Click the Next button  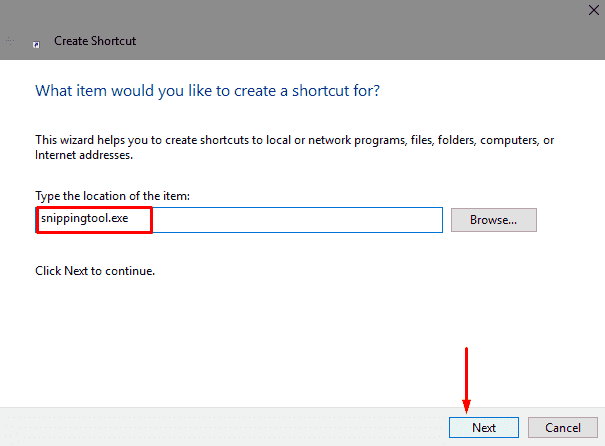[x=483, y=427]
